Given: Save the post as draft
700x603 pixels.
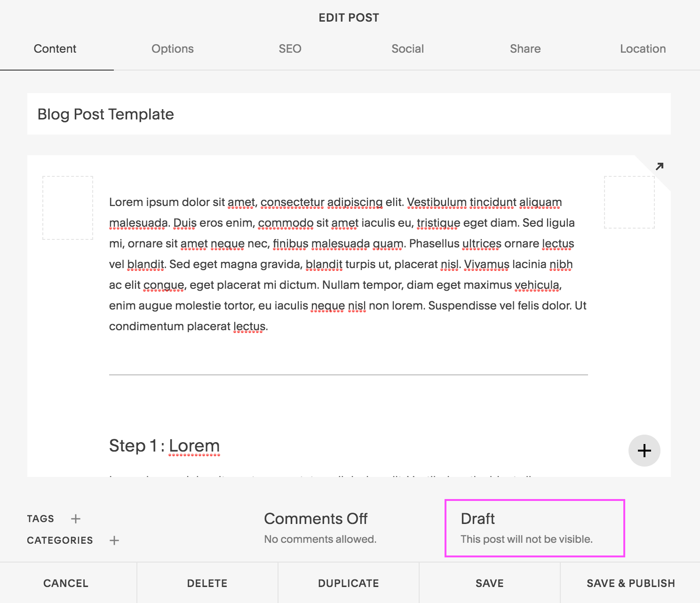Looking at the screenshot, I should click(x=489, y=583).
